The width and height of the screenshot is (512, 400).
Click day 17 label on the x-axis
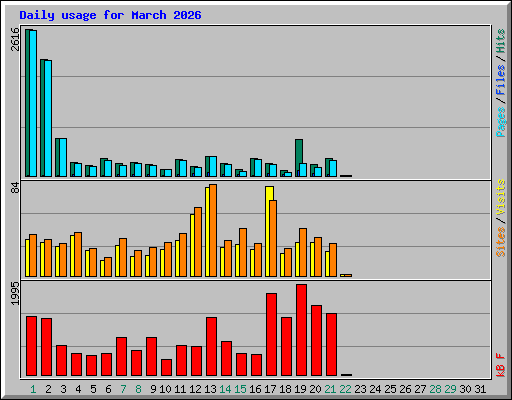point(270,389)
